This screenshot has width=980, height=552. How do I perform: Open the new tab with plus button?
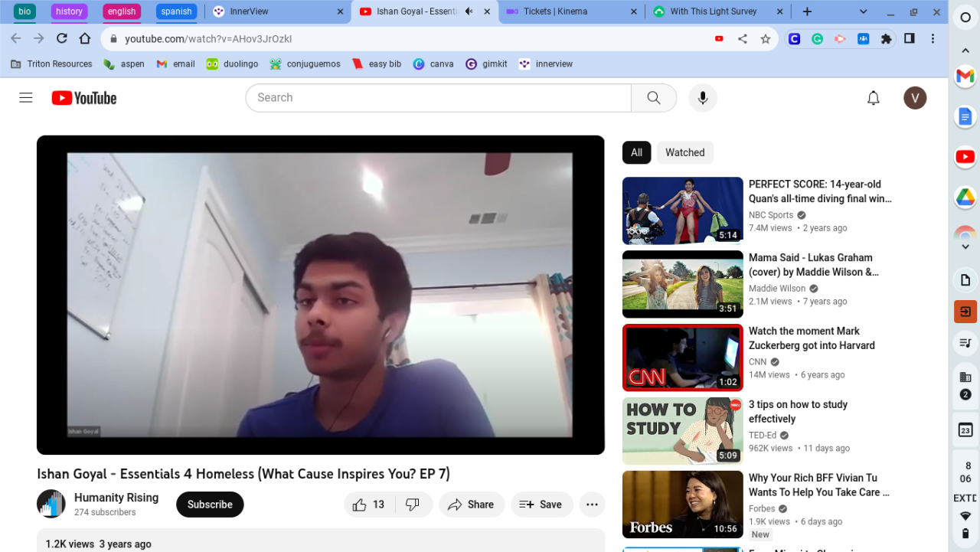click(807, 11)
